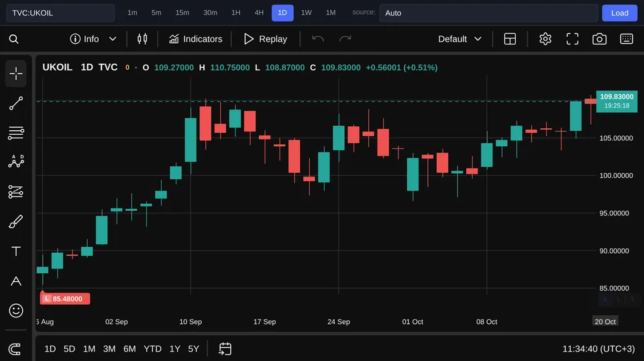The width and height of the screenshot is (644, 361).
Task: Redo the last chart action
Action: [345, 39]
